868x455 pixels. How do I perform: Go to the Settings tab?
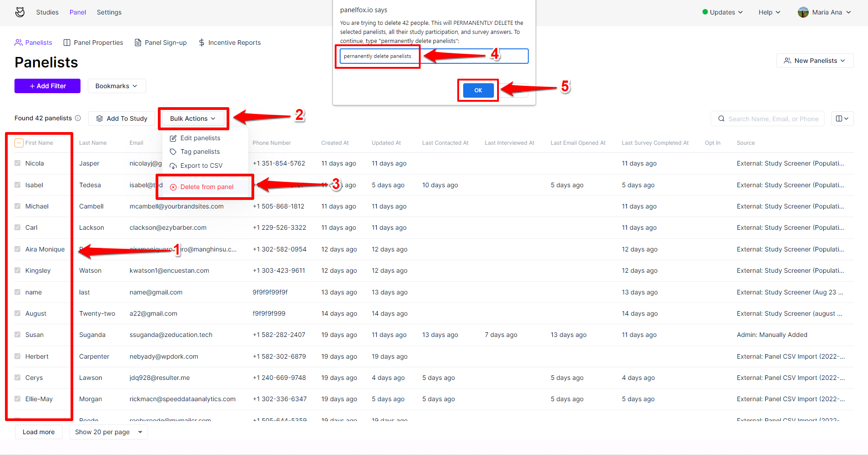pyautogui.click(x=109, y=12)
